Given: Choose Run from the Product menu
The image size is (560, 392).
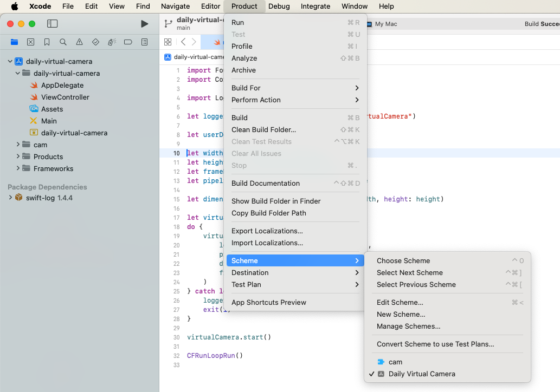Looking at the screenshot, I should coord(295,23).
